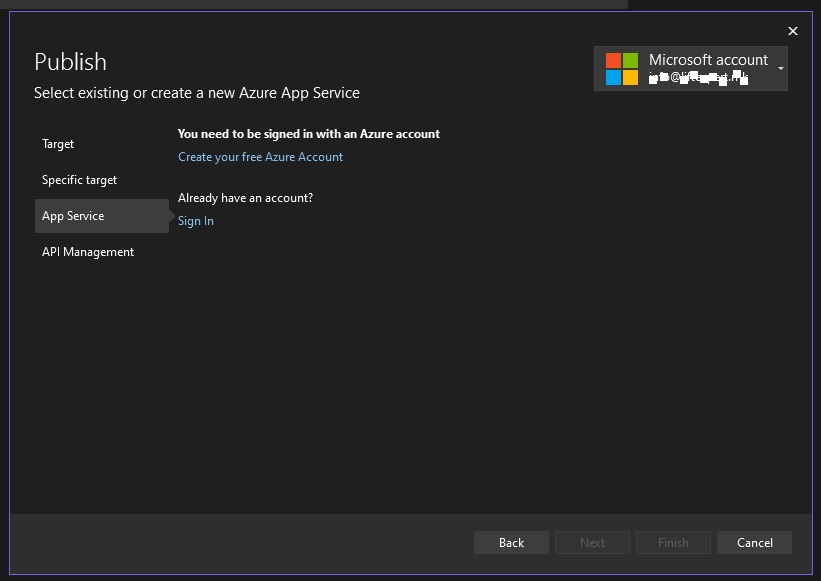Click the Sign In link
Viewport: 821px width, 581px height.
(196, 221)
